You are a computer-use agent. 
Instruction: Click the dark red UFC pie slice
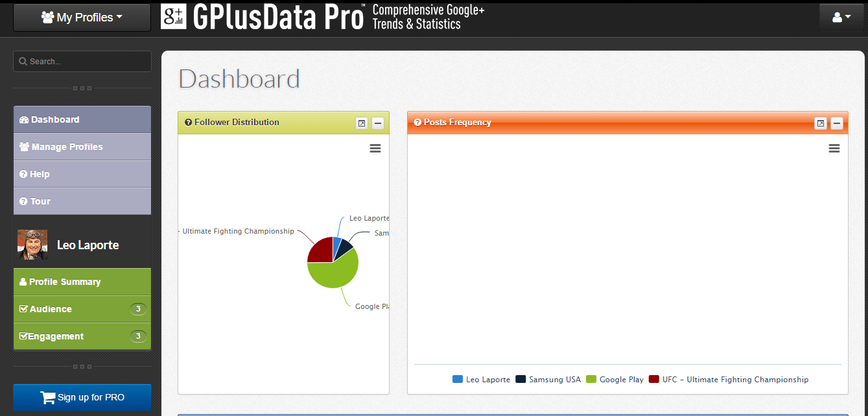(x=320, y=252)
